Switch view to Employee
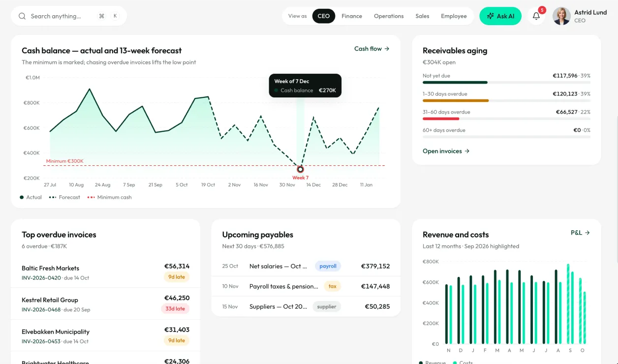This screenshot has width=618, height=364. click(454, 16)
